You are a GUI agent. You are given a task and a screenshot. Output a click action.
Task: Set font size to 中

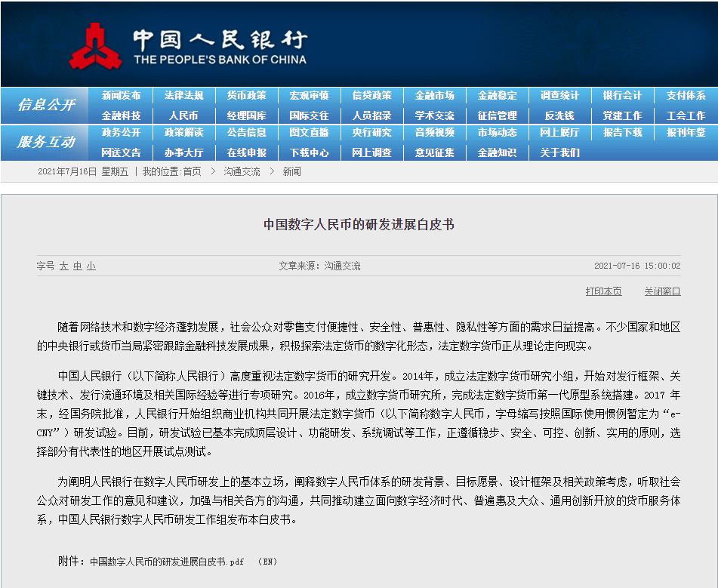coord(78,266)
